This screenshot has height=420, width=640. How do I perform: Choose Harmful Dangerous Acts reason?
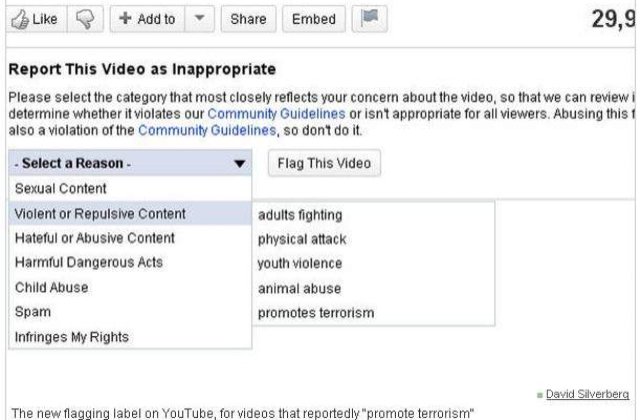point(130,262)
